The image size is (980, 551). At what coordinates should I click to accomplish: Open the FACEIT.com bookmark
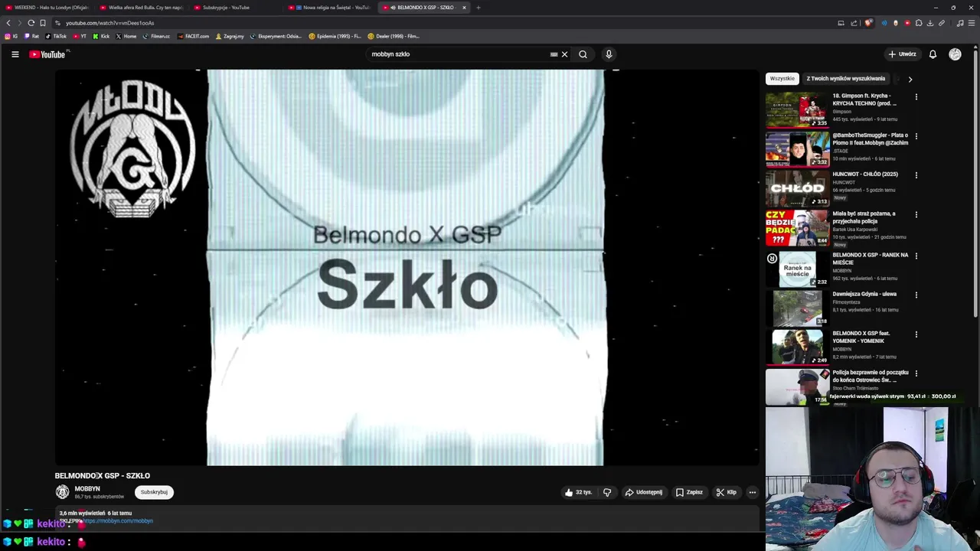tap(193, 36)
